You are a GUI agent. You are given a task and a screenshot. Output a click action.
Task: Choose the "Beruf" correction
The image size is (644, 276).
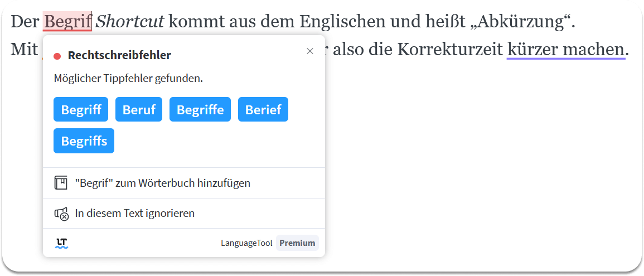point(139,110)
